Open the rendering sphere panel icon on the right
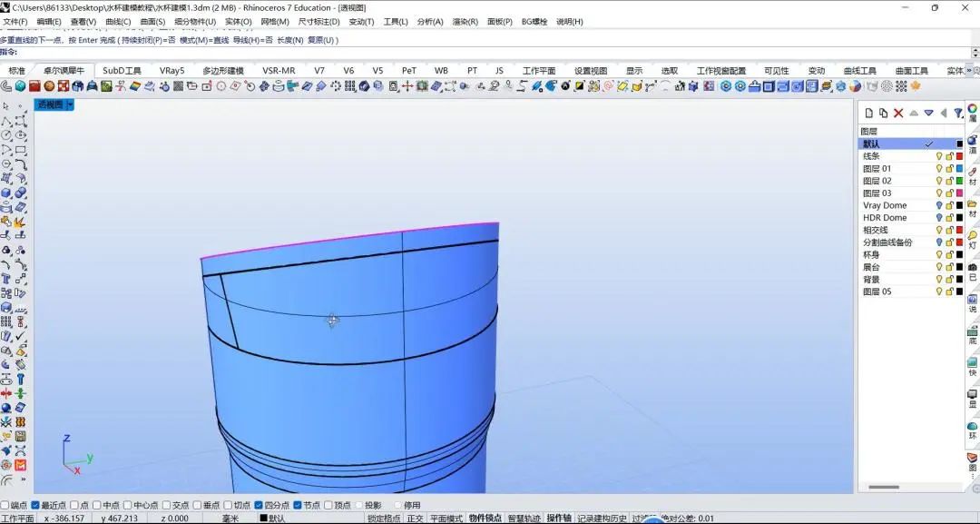 [x=973, y=140]
